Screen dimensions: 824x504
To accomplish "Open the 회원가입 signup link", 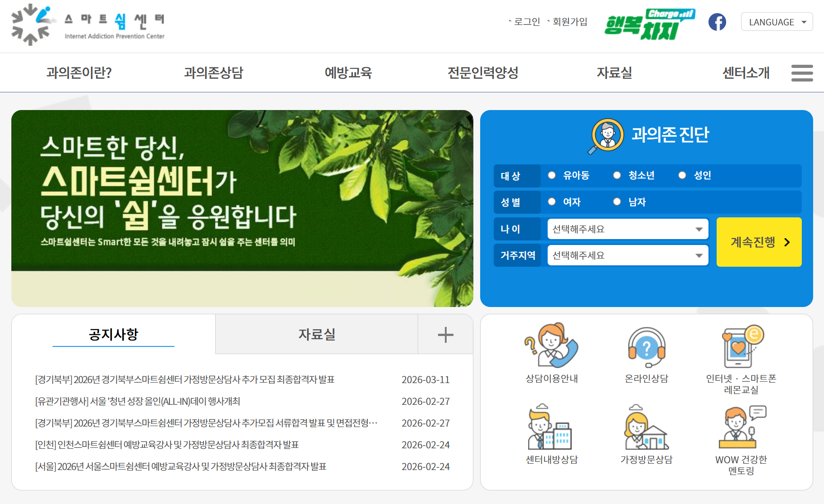I will (x=569, y=21).
